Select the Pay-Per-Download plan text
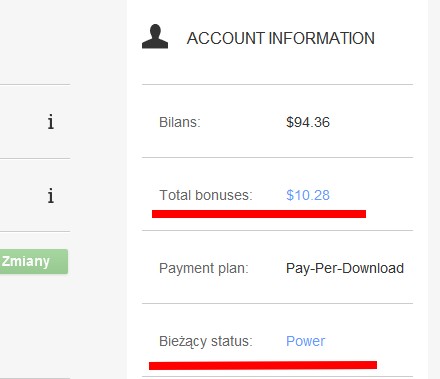This screenshot has height=379, width=440. 345,268
